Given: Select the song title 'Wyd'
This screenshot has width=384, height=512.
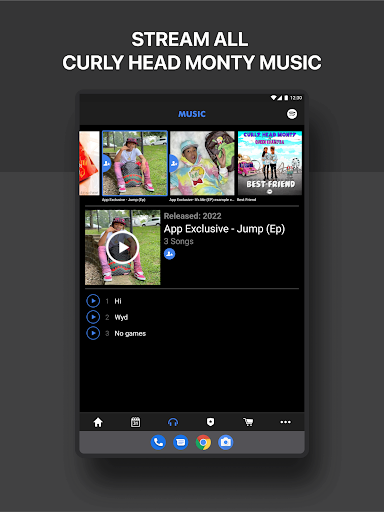Looking at the screenshot, I should [121, 317].
